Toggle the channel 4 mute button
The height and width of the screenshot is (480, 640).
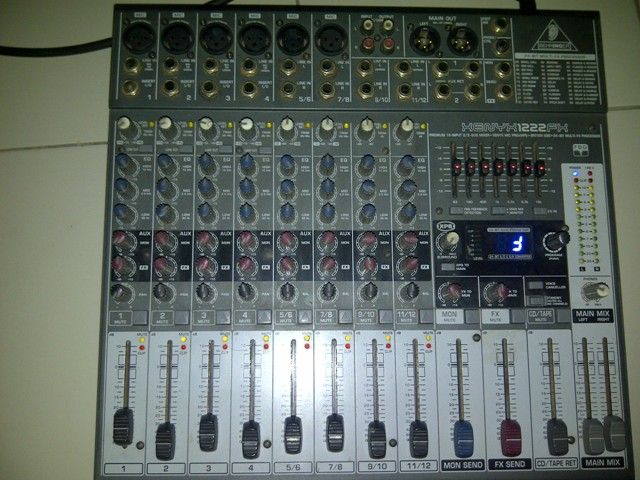coord(264,317)
